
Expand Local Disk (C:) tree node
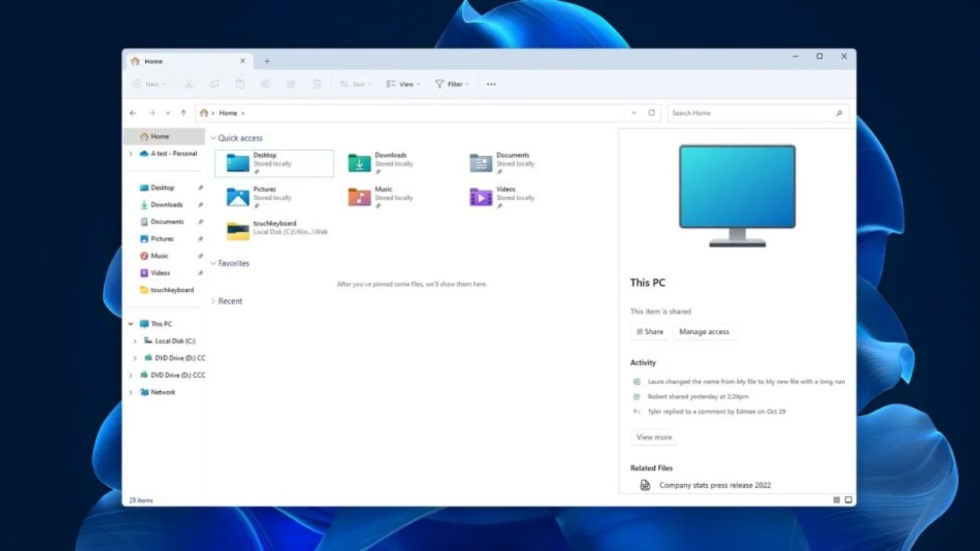pyautogui.click(x=135, y=341)
